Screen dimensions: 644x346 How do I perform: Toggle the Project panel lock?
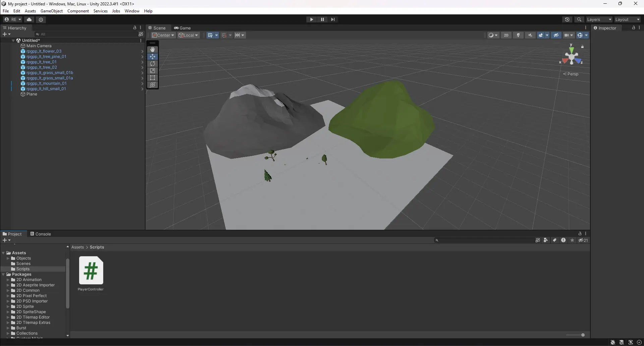pos(580,233)
